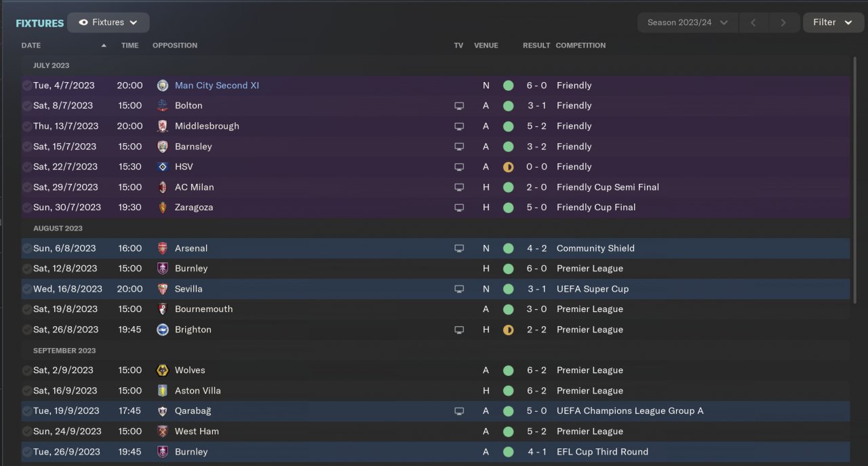The height and width of the screenshot is (466, 868).
Task: Click the Brighton club badge icon
Action: [163, 330]
